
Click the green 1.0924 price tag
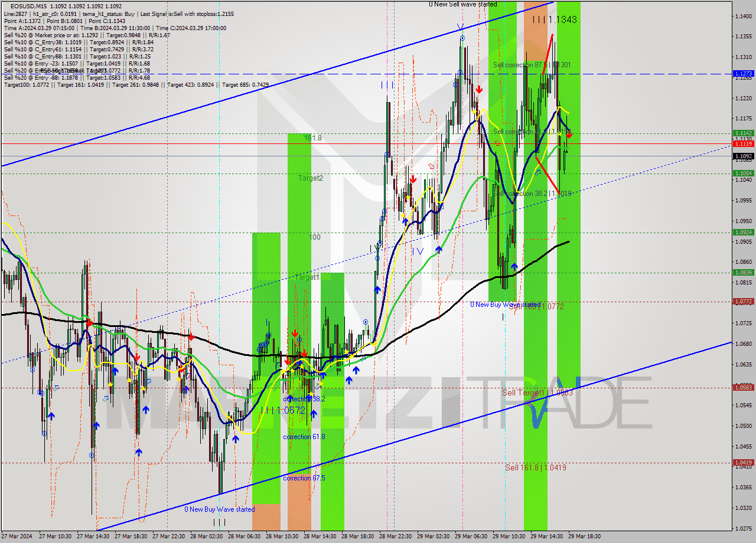pos(742,232)
